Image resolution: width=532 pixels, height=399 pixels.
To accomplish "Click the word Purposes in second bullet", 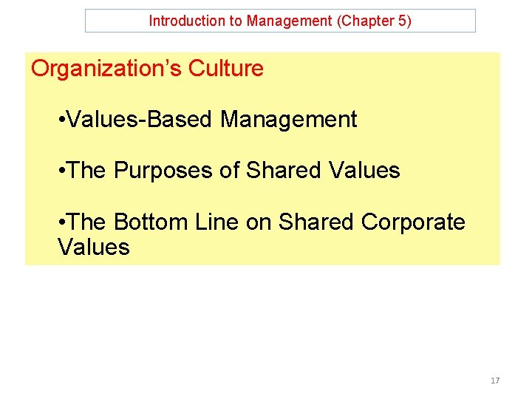I will 163,171.
